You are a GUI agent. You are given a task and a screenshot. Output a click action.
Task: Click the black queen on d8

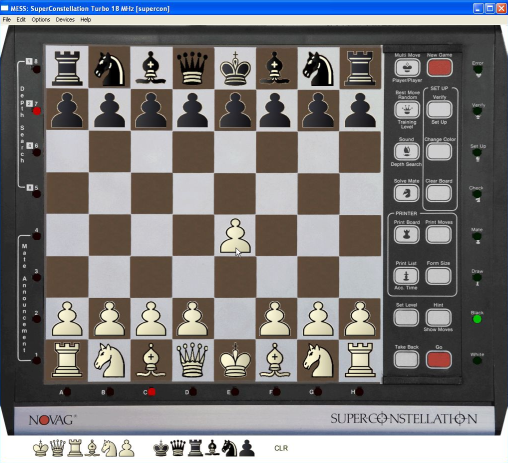tap(192, 67)
